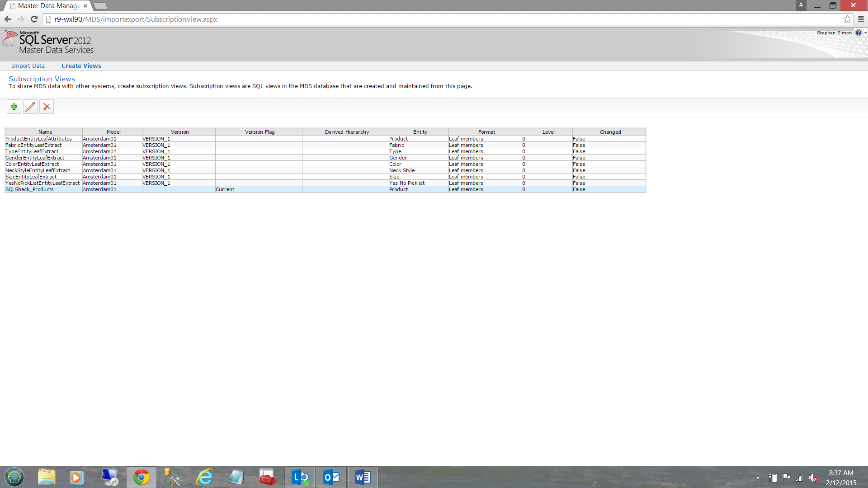The height and width of the screenshot is (488, 868).
Task: Bookmark page with the star icon
Action: pyautogui.click(x=847, y=19)
